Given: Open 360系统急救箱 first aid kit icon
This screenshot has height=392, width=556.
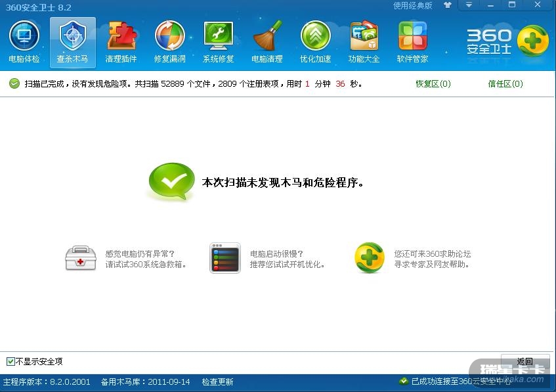Looking at the screenshot, I should pos(81,258).
